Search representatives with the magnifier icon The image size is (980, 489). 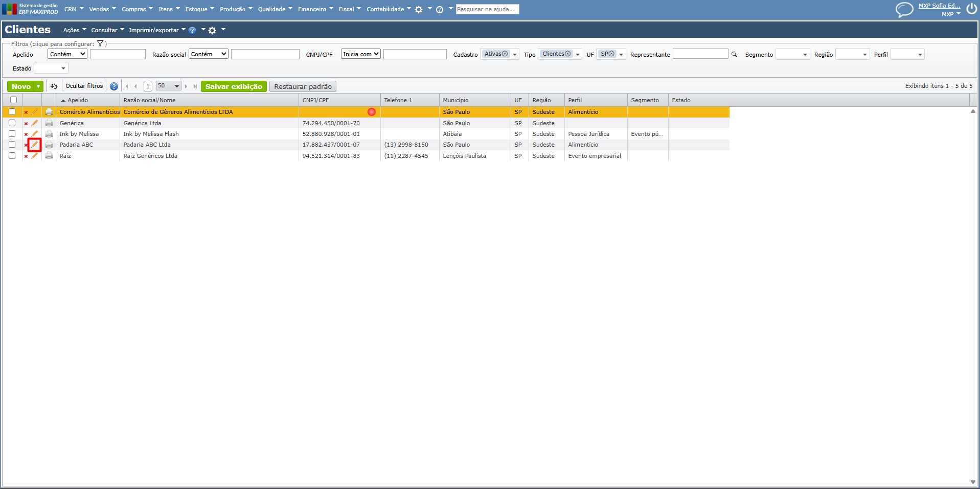pos(735,54)
